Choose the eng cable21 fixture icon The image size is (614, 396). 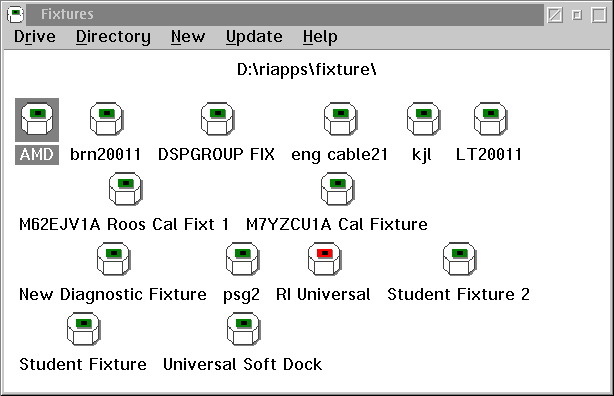[x=340, y=119]
